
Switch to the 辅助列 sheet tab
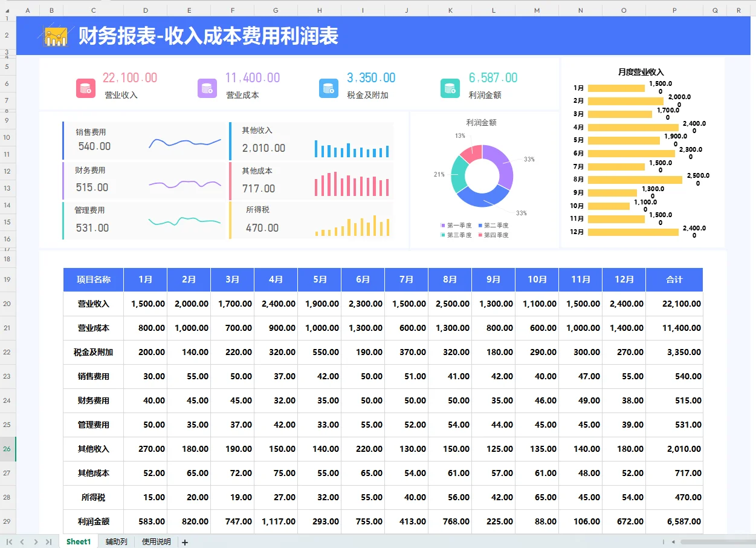pyautogui.click(x=115, y=542)
